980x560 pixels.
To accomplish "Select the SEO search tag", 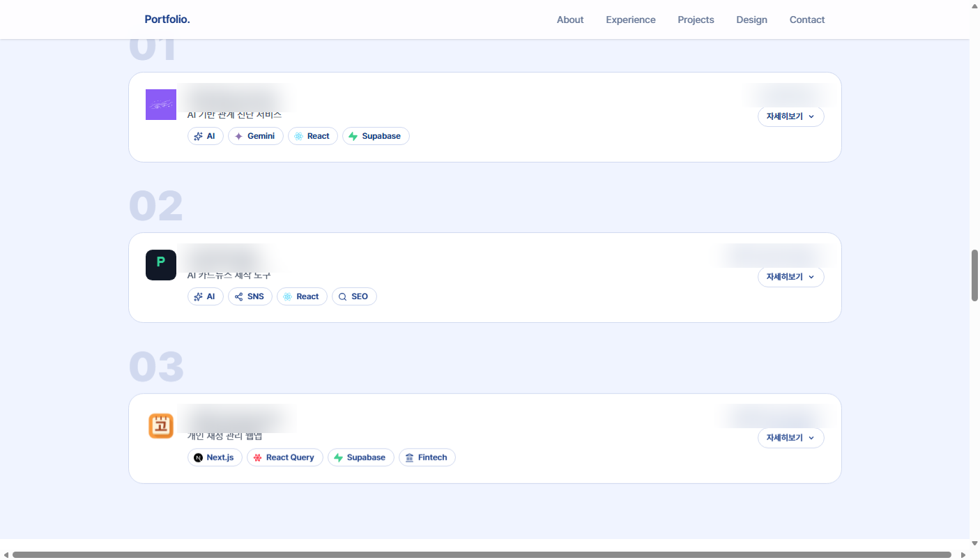I will click(354, 296).
